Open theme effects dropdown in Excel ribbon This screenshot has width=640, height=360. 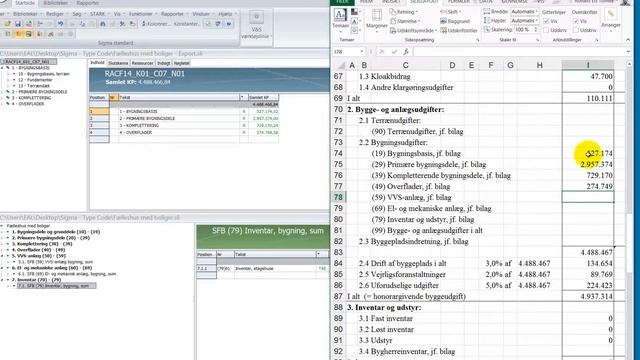coord(355,30)
